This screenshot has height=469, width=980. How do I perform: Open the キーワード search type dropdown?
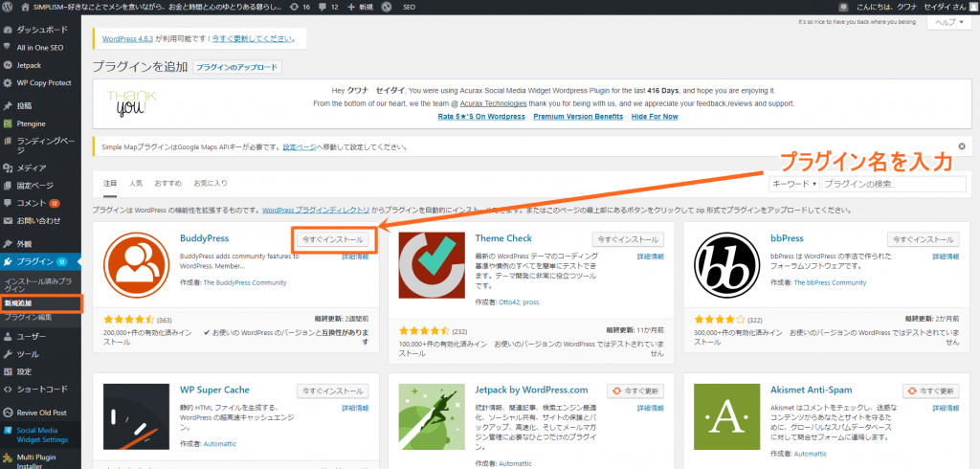793,184
